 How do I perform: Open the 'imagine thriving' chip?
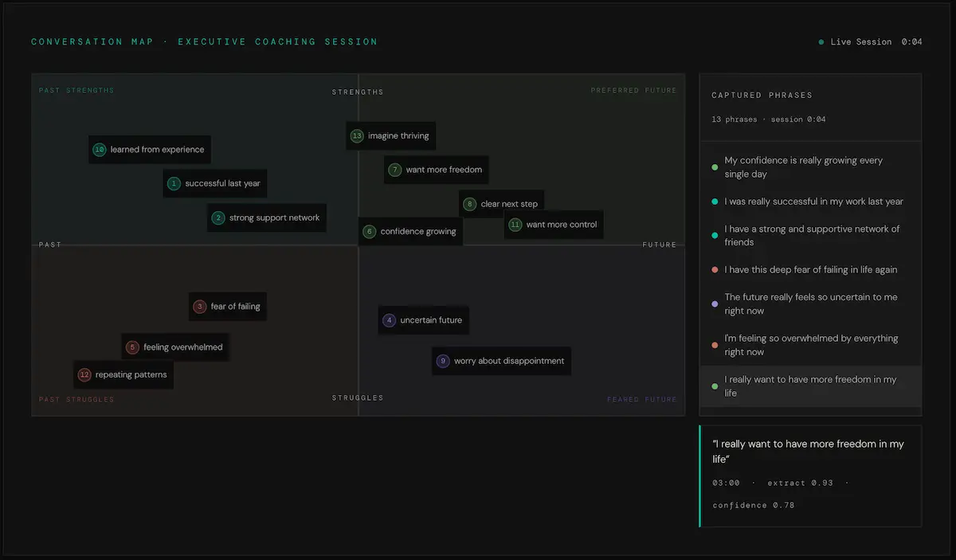pos(390,136)
